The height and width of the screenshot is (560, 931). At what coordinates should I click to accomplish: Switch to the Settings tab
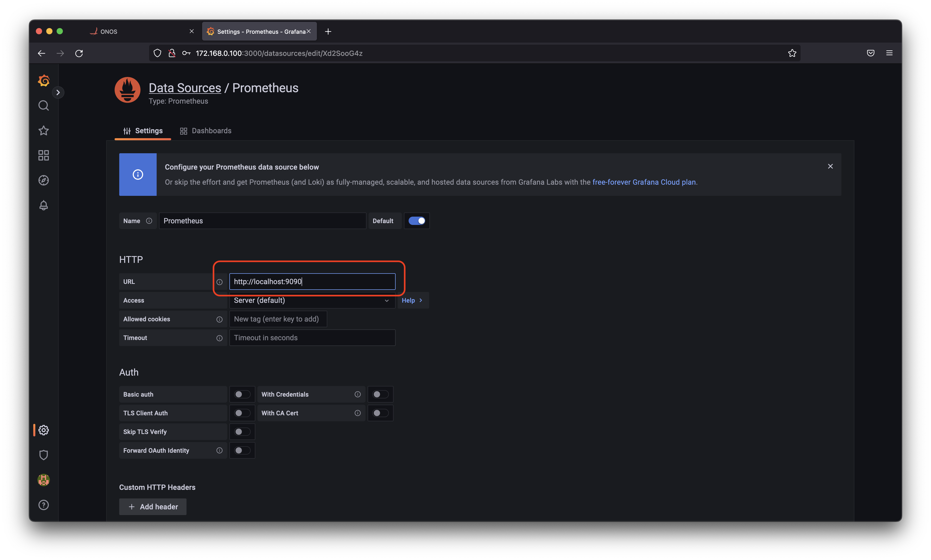[143, 131]
